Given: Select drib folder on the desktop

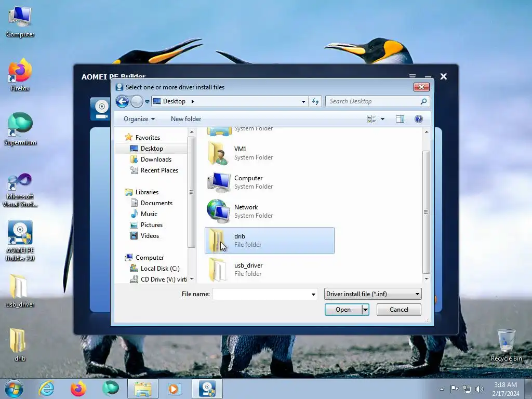Looking at the screenshot, I should click(20, 345).
